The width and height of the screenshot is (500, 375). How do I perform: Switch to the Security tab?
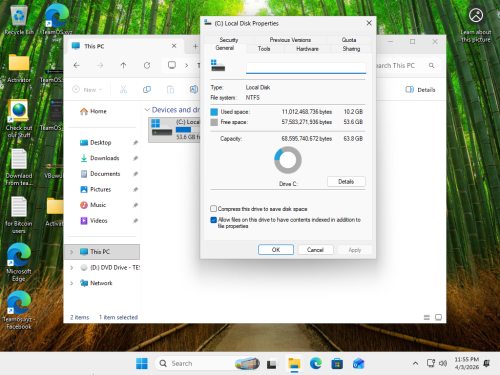point(229,40)
